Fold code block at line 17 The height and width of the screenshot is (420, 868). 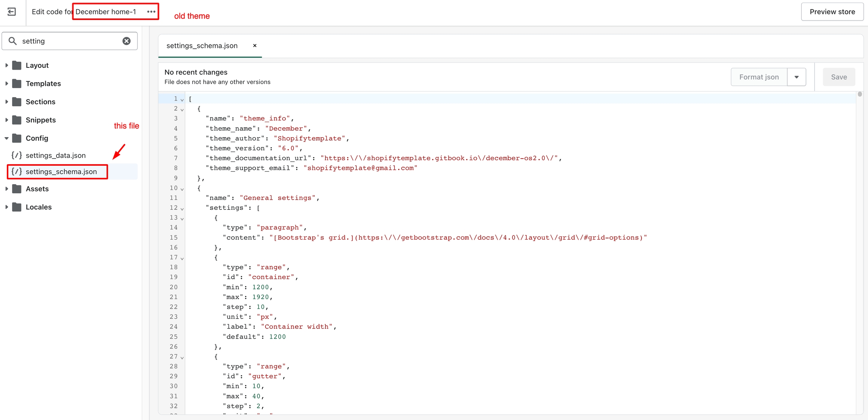click(x=182, y=258)
